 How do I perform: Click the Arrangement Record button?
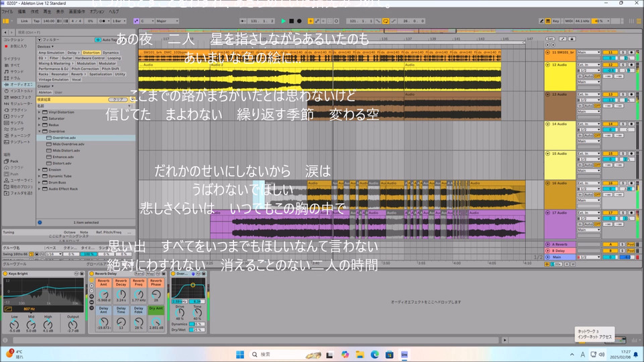click(x=299, y=21)
